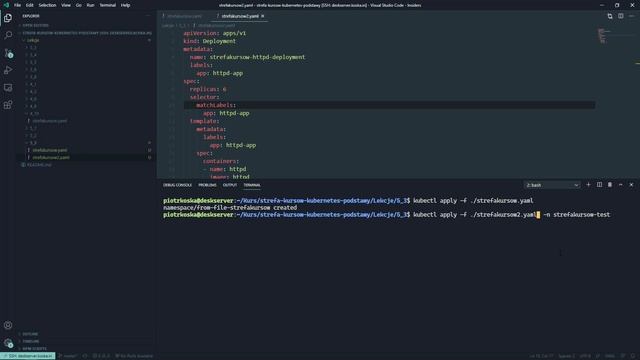Click 'No Ports Available' in status bar
This screenshot has width=640, height=360.
pyautogui.click(x=134, y=356)
